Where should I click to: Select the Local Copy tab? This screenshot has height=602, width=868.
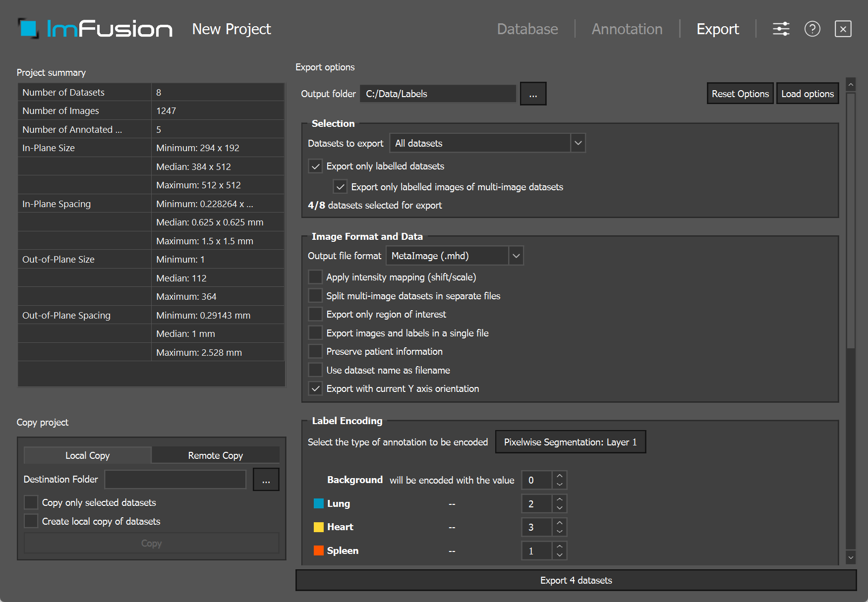coord(88,455)
